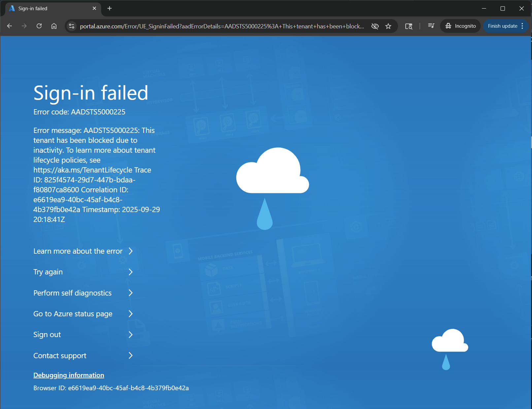This screenshot has width=532, height=409.
Task: Open third-party cookie blocking eye icon
Action: pyautogui.click(x=375, y=26)
